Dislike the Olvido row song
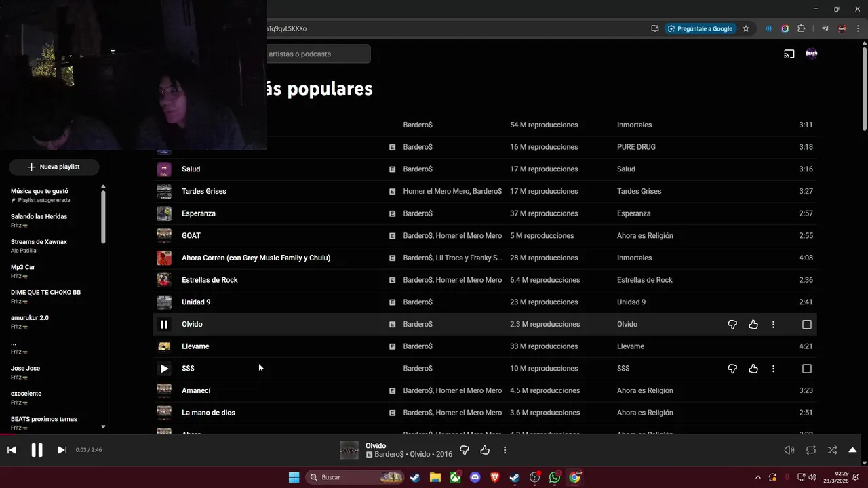This screenshot has width=868, height=488. point(732,325)
